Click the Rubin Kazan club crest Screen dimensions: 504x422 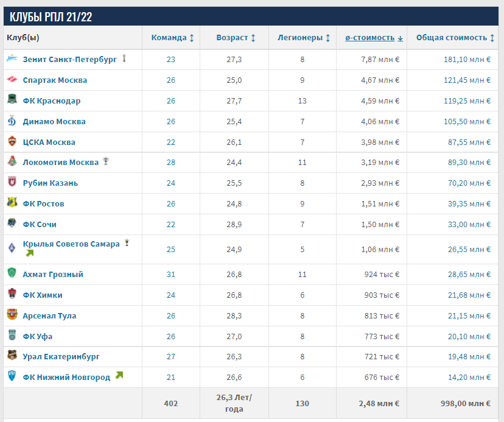[x=12, y=181]
